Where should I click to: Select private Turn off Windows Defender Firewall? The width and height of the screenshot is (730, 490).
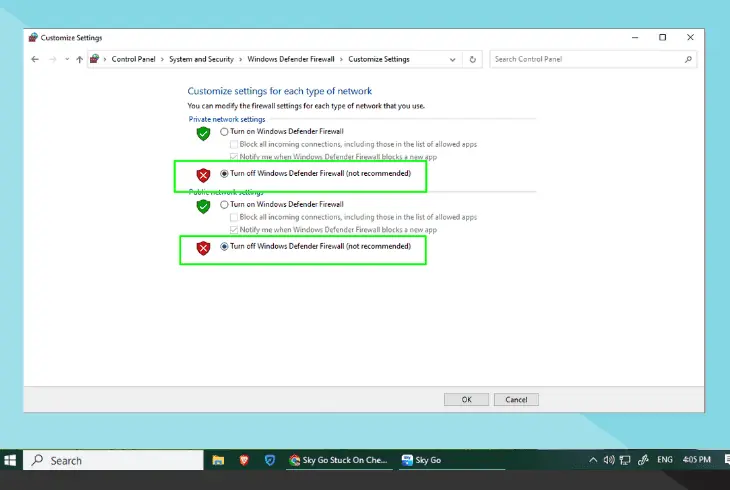click(x=224, y=174)
